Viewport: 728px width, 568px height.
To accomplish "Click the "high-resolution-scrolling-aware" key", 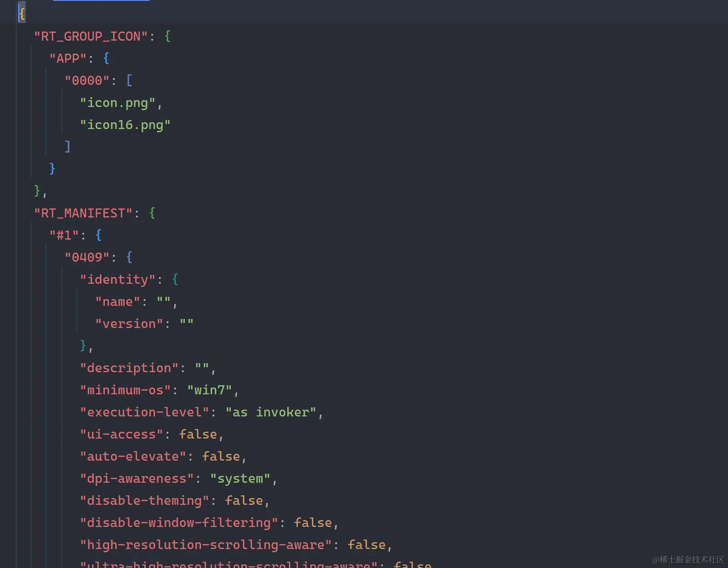I will click(206, 545).
